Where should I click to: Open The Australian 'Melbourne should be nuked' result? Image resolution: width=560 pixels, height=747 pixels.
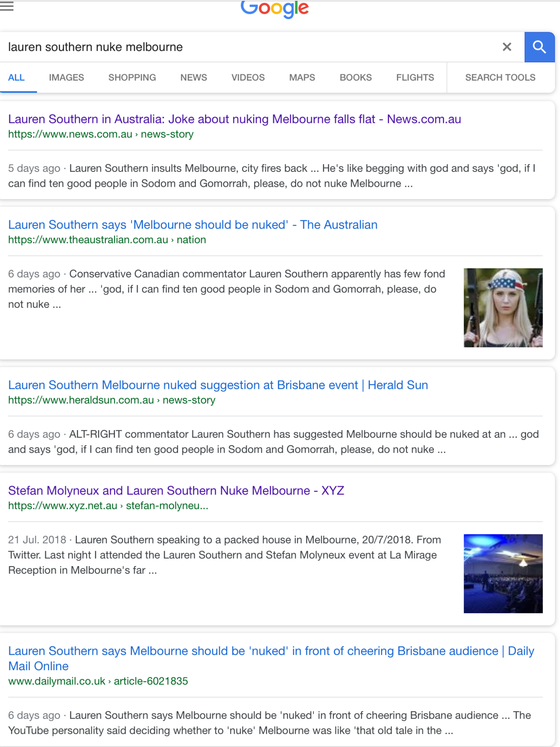point(192,225)
